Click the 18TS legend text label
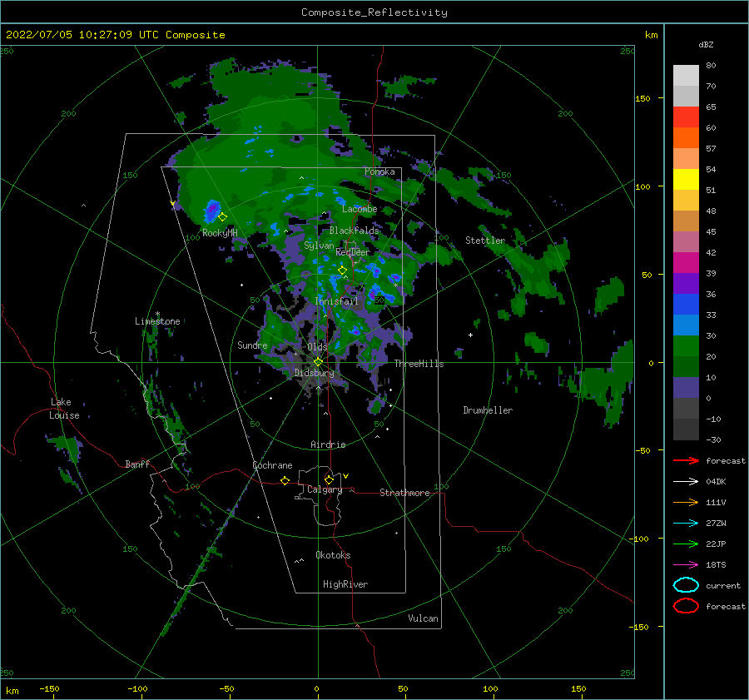This screenshot has height=700, width=749. tap(716, 565)
